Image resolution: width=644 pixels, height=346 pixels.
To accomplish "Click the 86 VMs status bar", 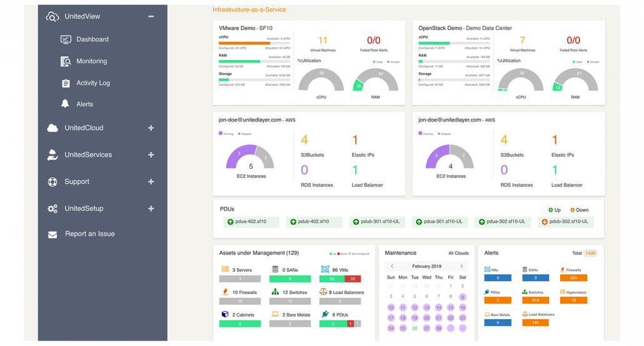I will click(340, 279).
